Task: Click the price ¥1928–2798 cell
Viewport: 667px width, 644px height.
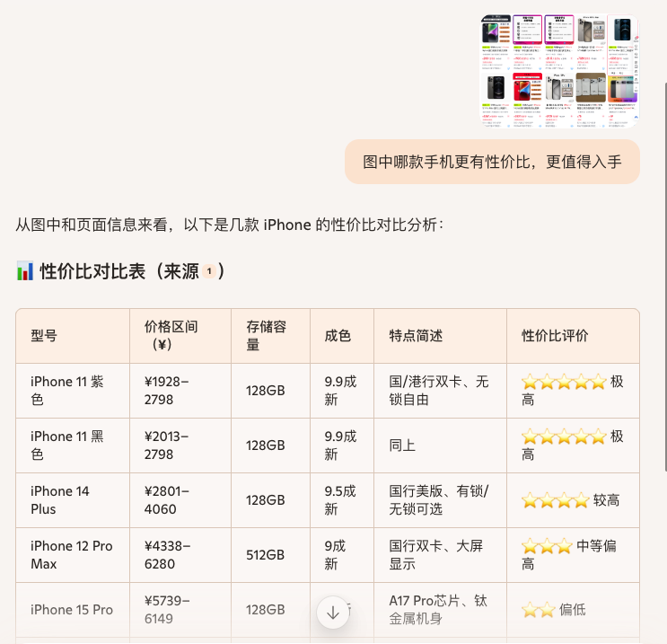Action: [x=180, y=391]
